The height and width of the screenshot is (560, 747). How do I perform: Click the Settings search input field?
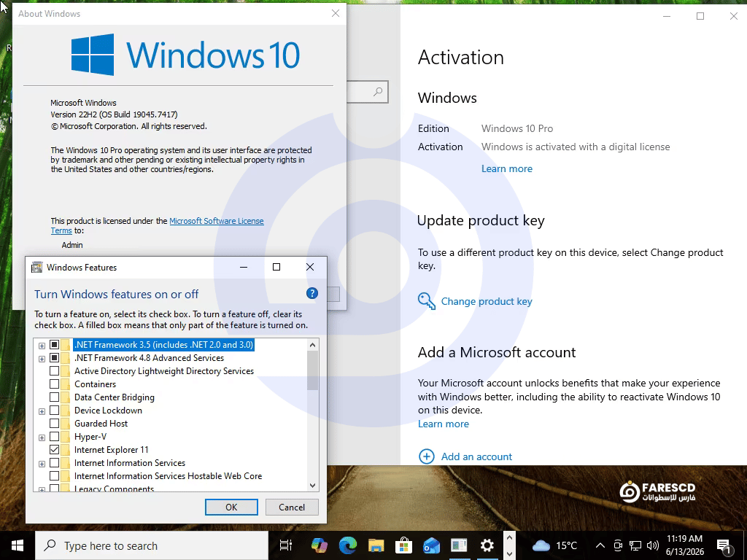point(367,91)
